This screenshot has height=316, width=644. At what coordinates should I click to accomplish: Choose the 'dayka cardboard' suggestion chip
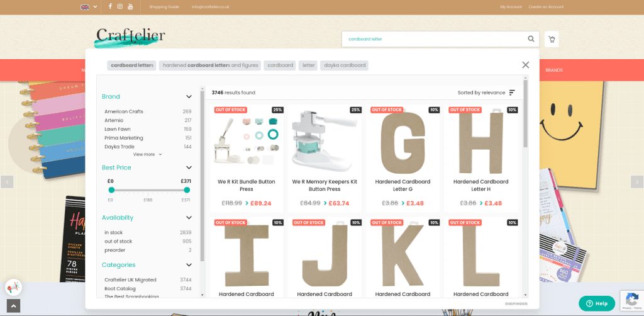tap(344, 65)
